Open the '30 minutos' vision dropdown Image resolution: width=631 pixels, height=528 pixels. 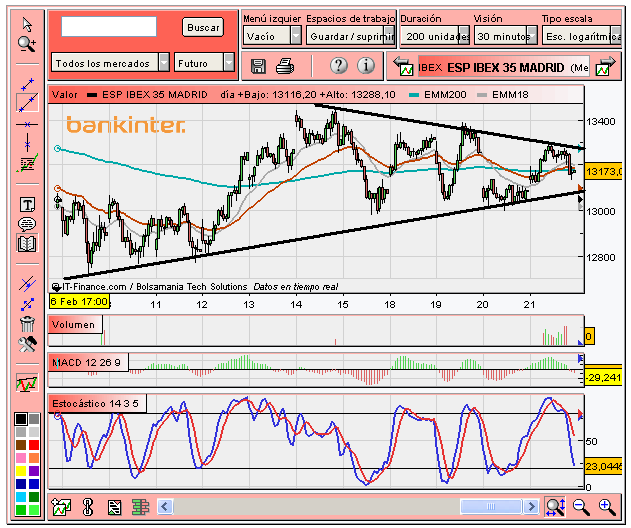click(x=505, y=36)
